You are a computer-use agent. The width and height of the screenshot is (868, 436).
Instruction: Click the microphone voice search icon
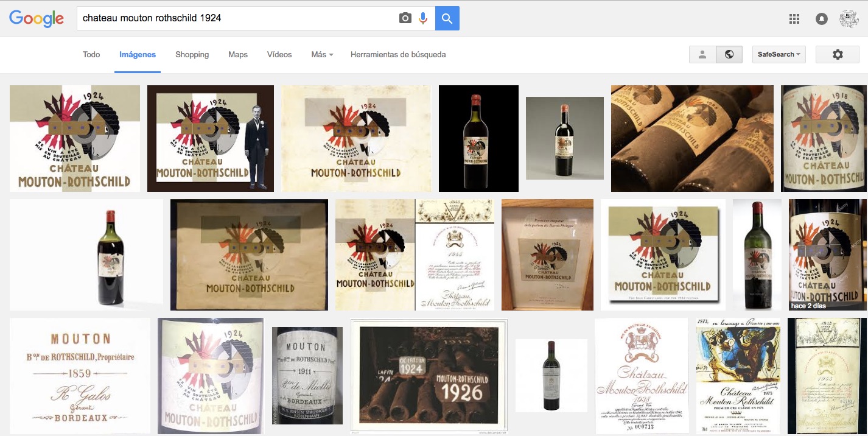point(423,18)
